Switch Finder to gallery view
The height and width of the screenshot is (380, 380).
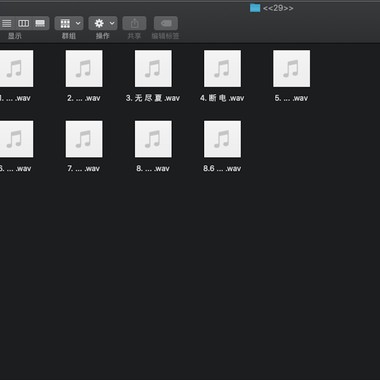(40, 23)
